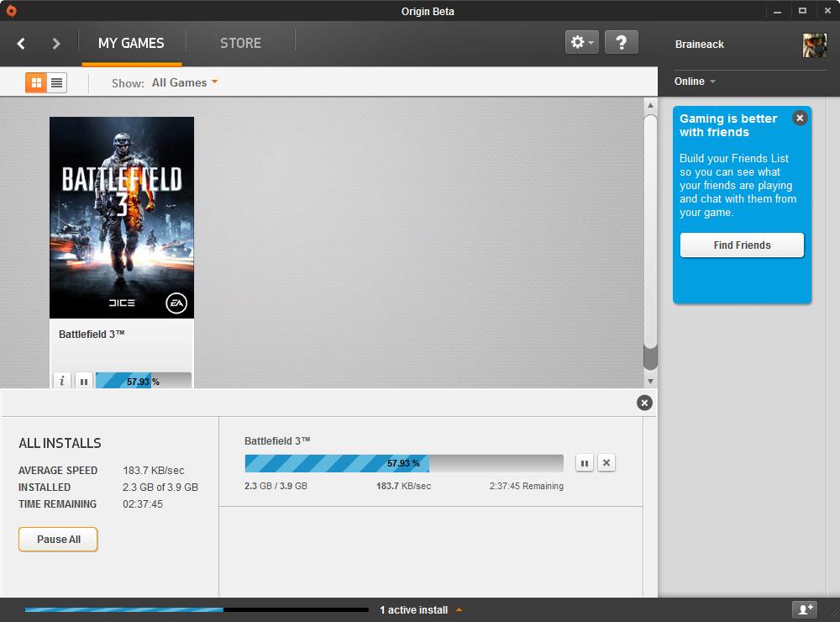The height and width of the screenshot is (622, 840).
Task: Click the install panel 57.93% progress bar
Action: click(x=404, y=463)
